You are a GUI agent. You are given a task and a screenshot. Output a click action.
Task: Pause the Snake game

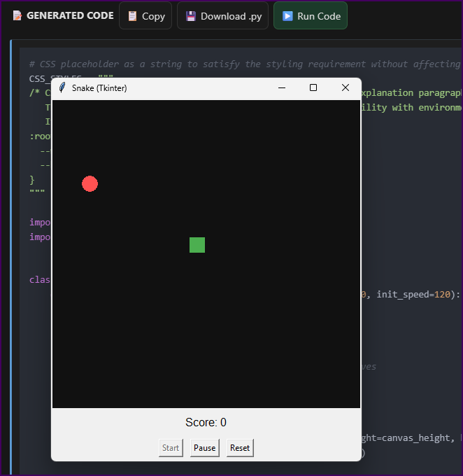point(204,448)
